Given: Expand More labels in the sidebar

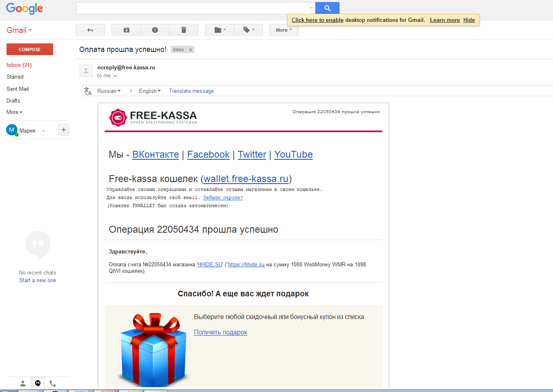Looking at the screenshot, I should click(x=14, y=112).
